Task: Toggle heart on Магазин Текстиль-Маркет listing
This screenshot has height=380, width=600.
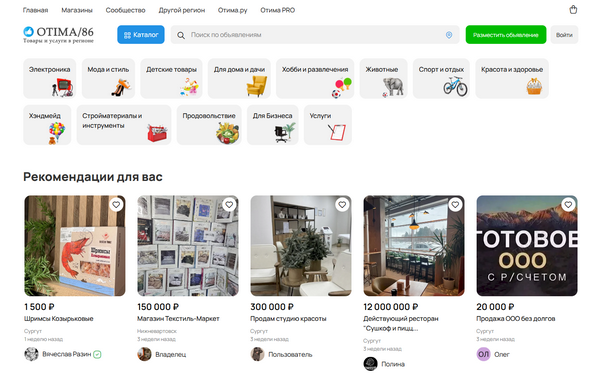Action: 229,205
